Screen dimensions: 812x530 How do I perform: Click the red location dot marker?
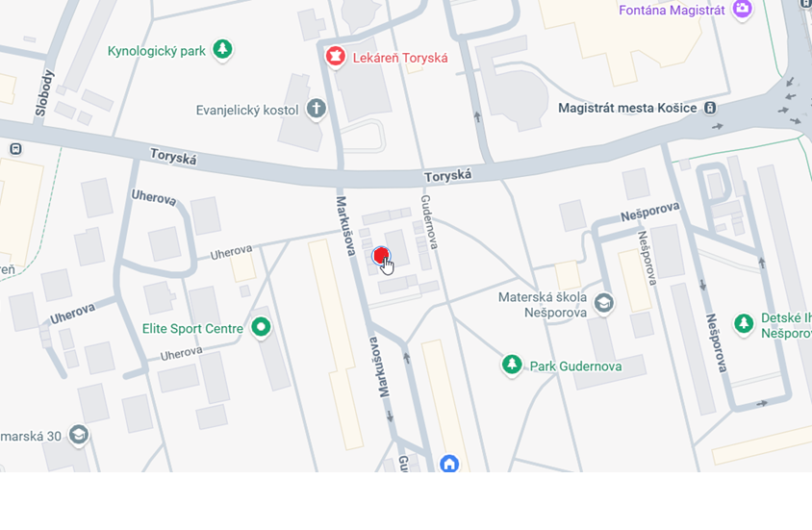click(381, 255)
